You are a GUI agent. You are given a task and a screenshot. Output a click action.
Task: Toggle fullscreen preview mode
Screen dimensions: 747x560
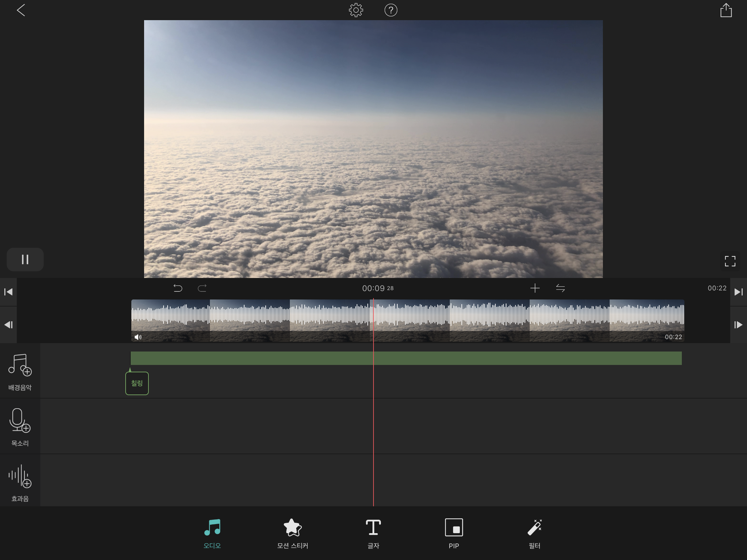(730, 261)
